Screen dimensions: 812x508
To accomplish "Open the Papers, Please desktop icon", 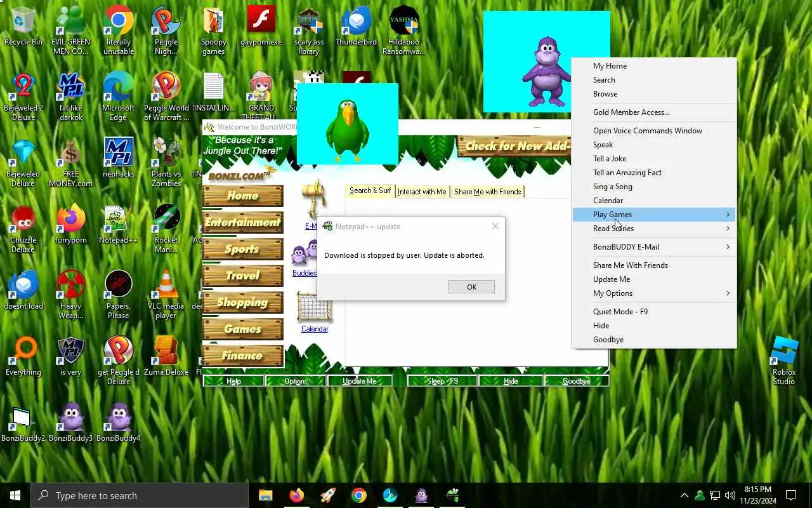I will (119, 295).
